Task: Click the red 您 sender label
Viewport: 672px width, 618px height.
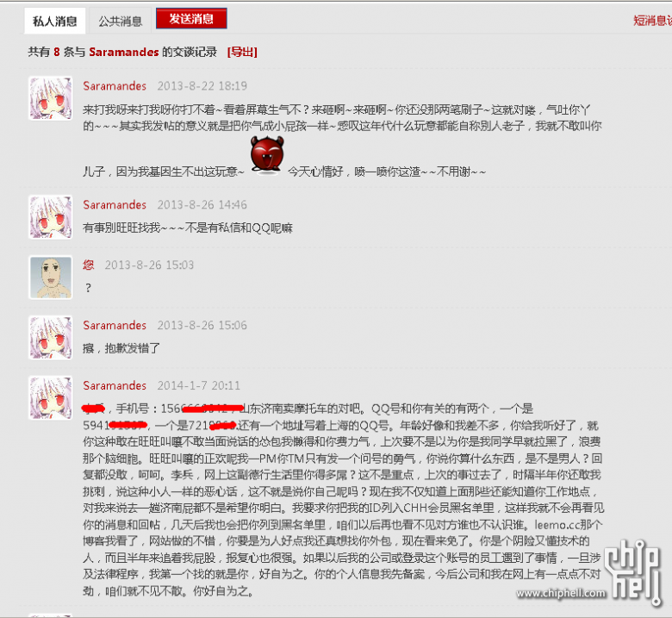Action: 88,265
